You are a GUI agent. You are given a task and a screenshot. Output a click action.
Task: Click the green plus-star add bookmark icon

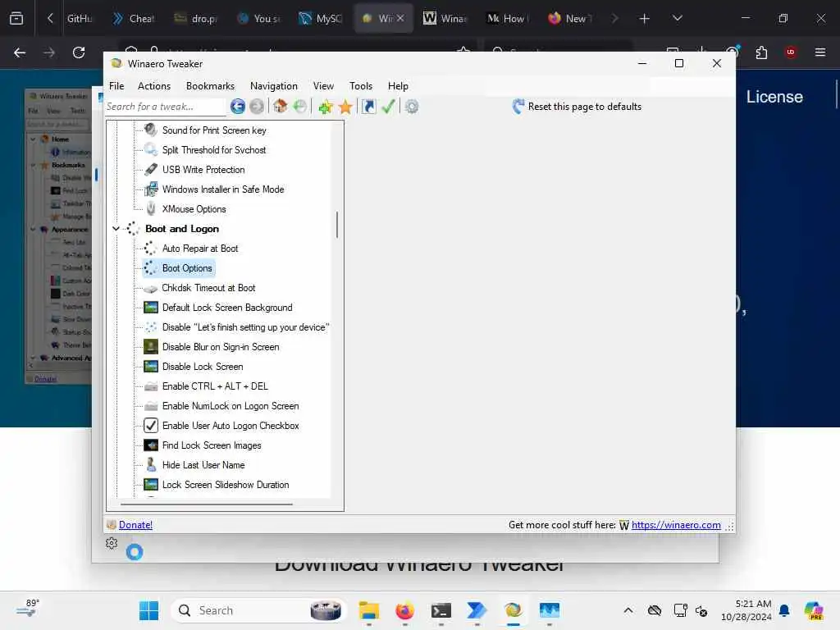(x=325, y=107)
